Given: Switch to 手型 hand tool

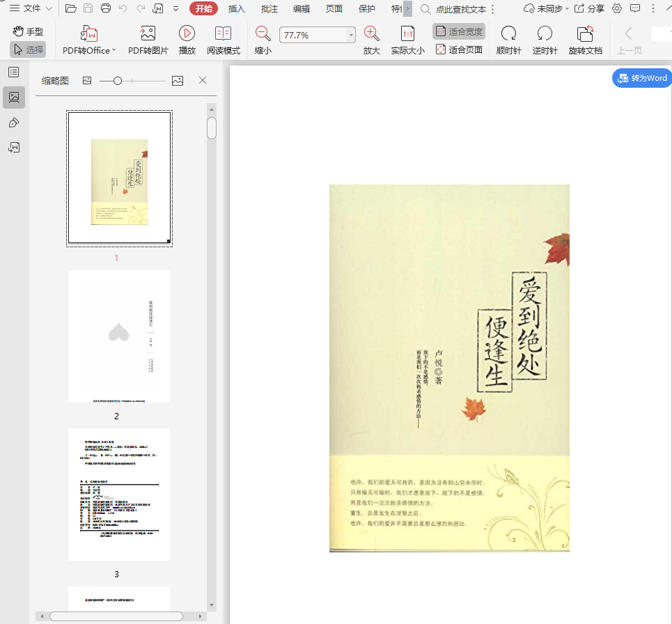Looking at the screenshot, I should (x=28, y=31).
